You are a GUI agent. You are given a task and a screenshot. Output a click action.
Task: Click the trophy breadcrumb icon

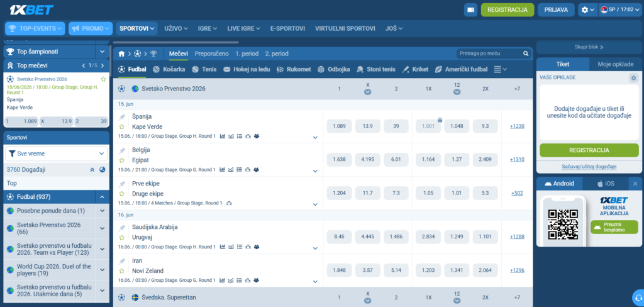coord(153,54)
